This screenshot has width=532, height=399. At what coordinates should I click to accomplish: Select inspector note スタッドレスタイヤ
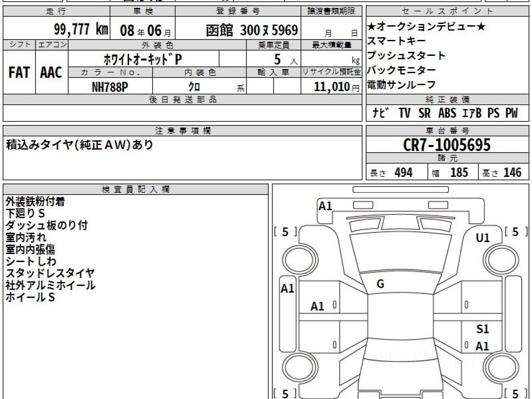[x=50, y=273]
